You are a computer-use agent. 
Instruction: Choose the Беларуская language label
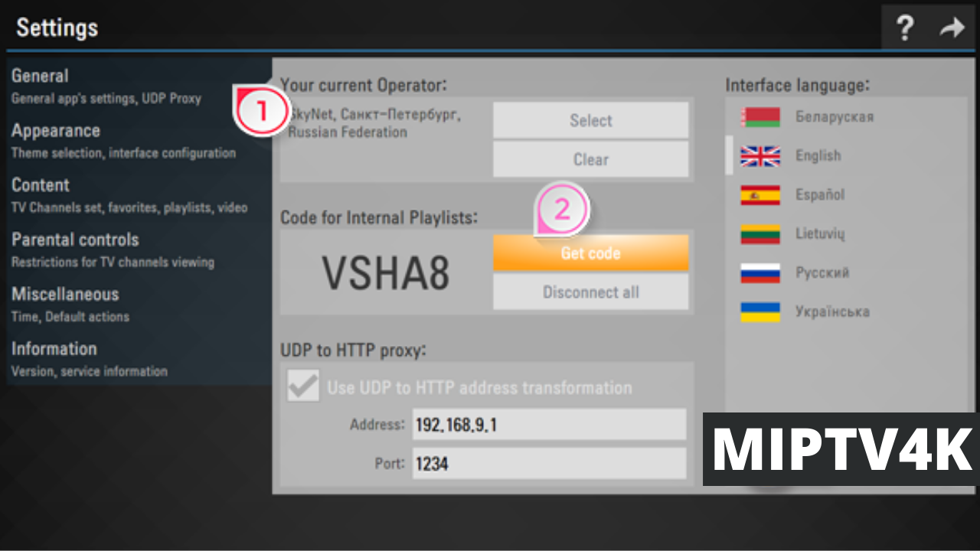(835, 117)
